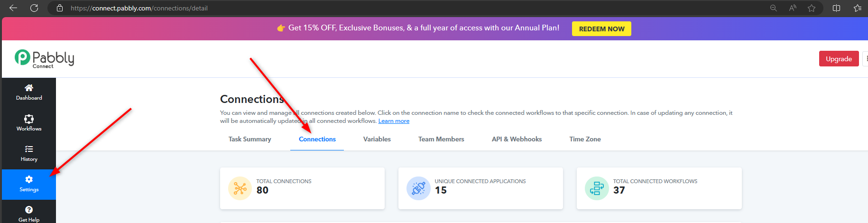The width and height of the screenshot is (868, 223).
Task: Click the Total Connected Workflows icon
Action: 597,188
